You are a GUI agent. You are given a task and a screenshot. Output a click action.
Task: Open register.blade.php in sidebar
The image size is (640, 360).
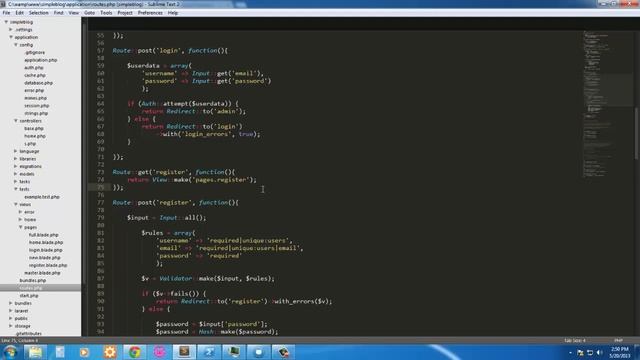(x=48, y=265)
